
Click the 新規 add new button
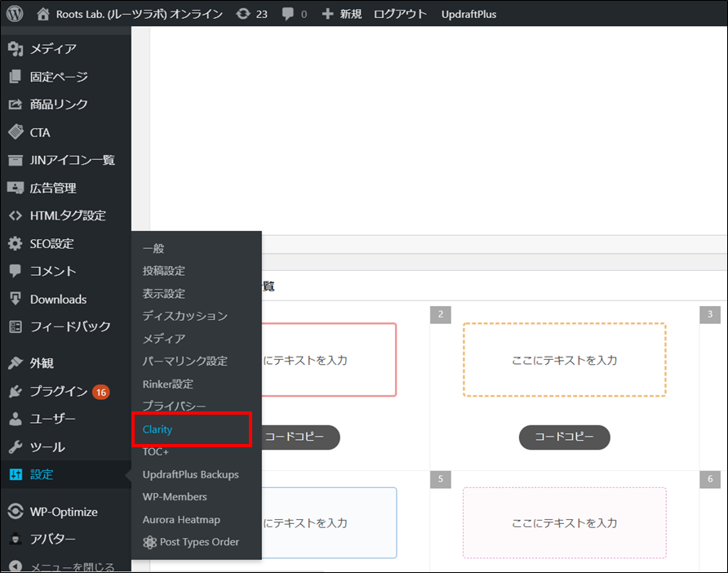click(342, 14)
